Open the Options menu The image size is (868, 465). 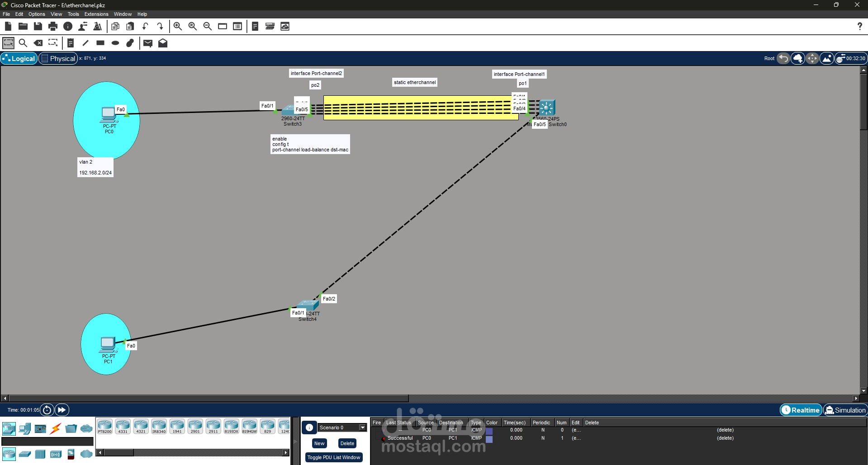pos(37,14)
